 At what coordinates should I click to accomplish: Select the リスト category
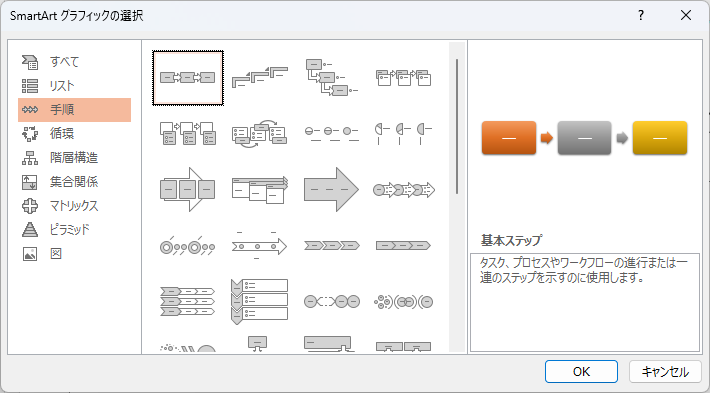coord(74,86)
